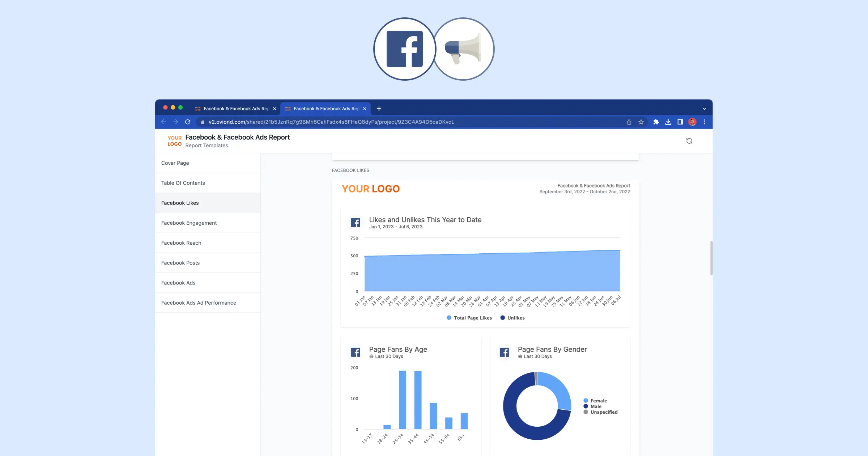Open the browser three-dot menu
The image size is (868, 456).
704,122
